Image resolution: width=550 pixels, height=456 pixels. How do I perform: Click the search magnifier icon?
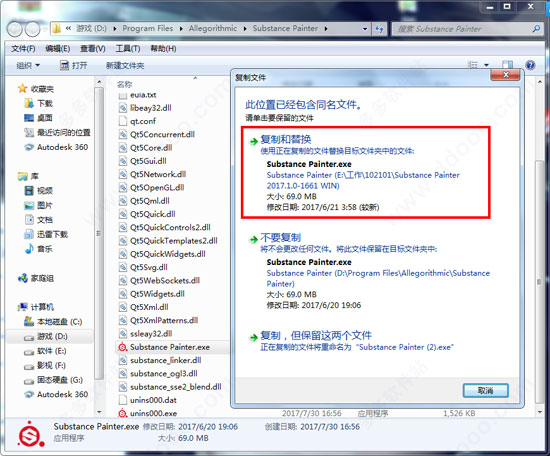pos(536,29)
